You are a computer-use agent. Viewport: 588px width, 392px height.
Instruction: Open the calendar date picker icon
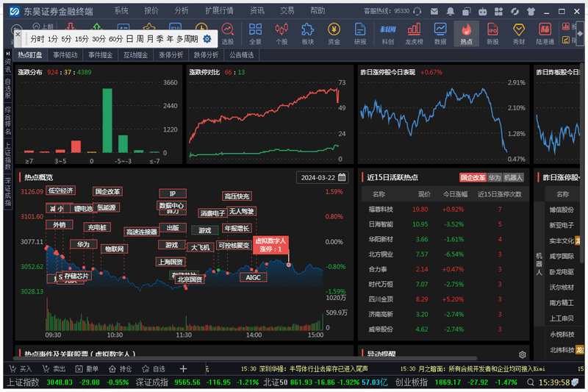pos(342,177)
